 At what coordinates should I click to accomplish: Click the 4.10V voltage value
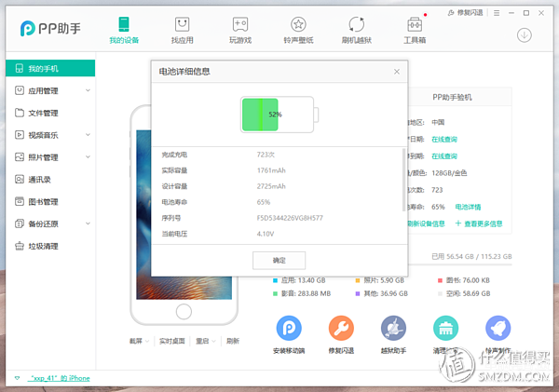coord(266,234)
